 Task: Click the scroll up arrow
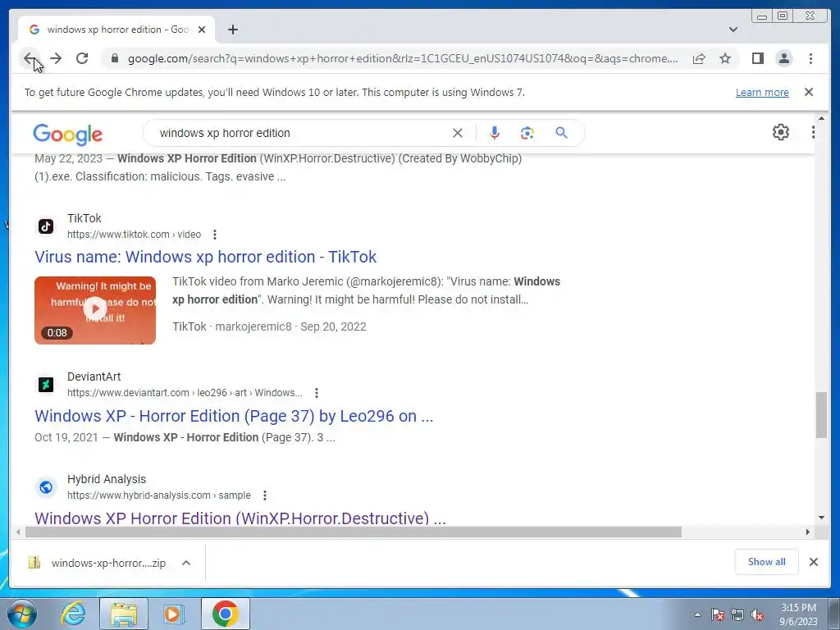tap(822, 118)
